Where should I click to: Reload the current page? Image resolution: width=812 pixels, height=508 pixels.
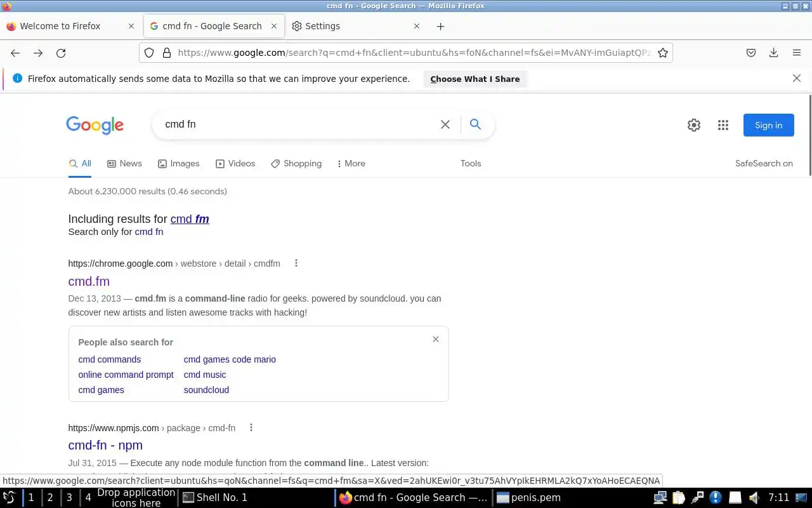[x=61, y=53]
